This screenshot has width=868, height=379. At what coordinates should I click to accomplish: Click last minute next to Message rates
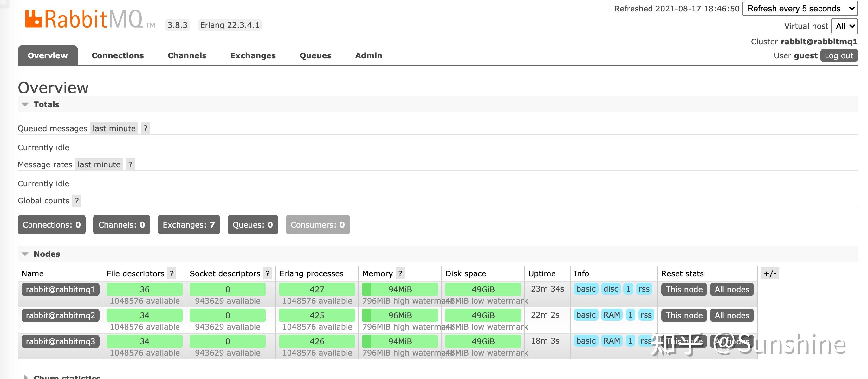click(x=99, y=164)
